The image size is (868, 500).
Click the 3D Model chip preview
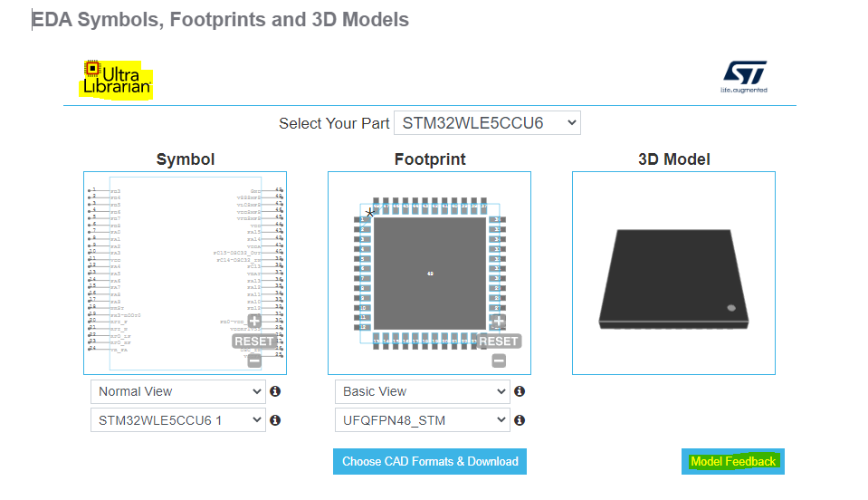673,273
